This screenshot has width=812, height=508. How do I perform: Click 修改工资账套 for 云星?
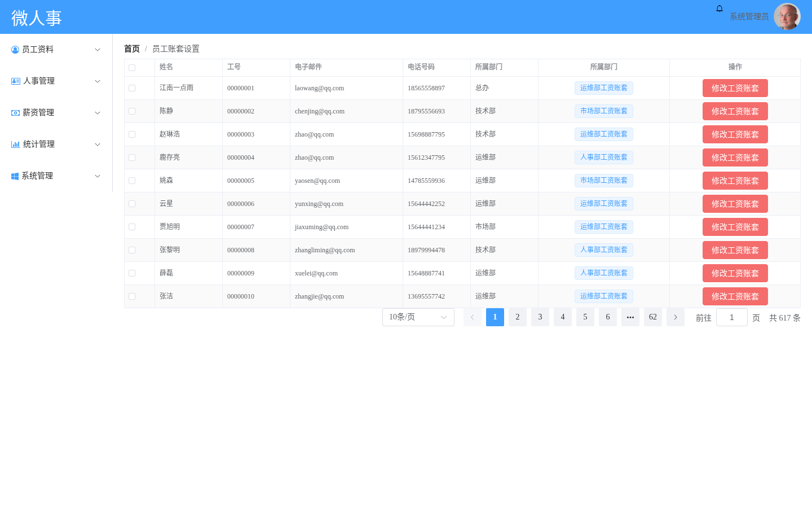735,204
